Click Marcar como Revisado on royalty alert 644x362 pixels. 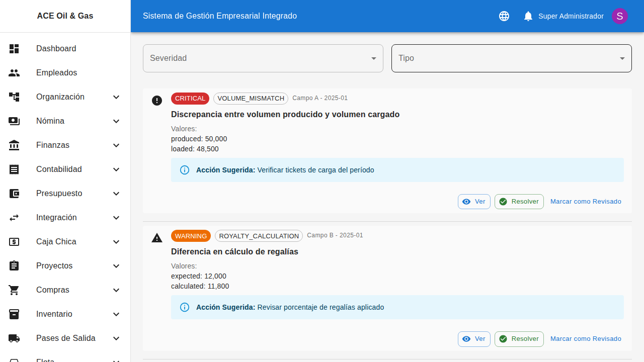(x=586, y=339)
